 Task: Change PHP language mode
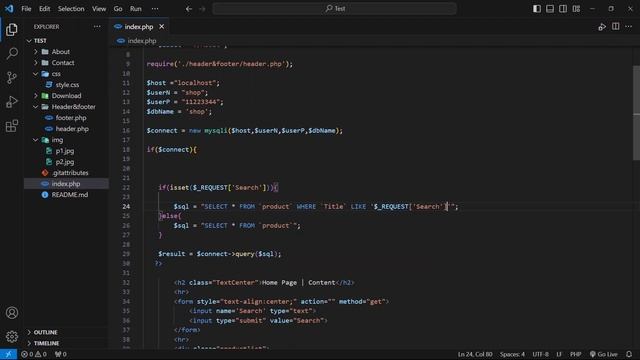(x=576, y=354)
